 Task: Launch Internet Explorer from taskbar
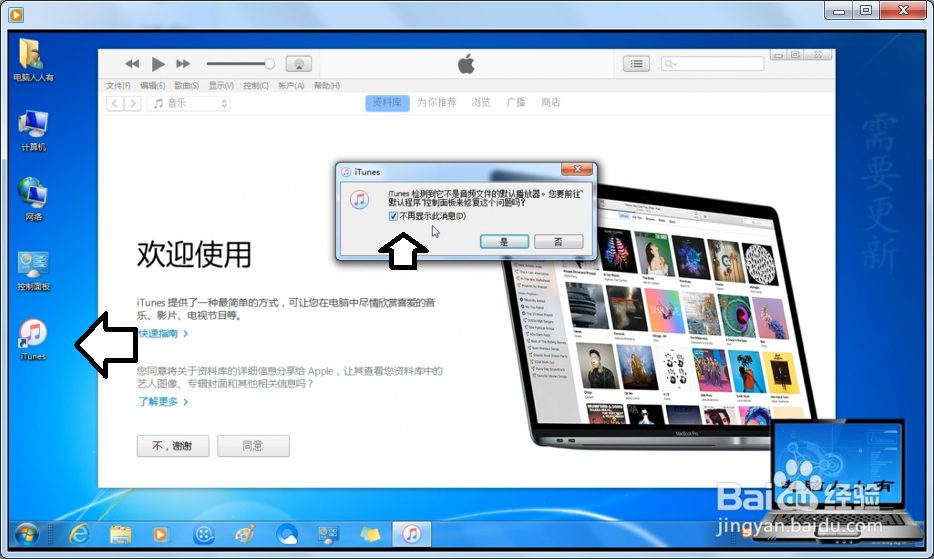pos(79,534)
